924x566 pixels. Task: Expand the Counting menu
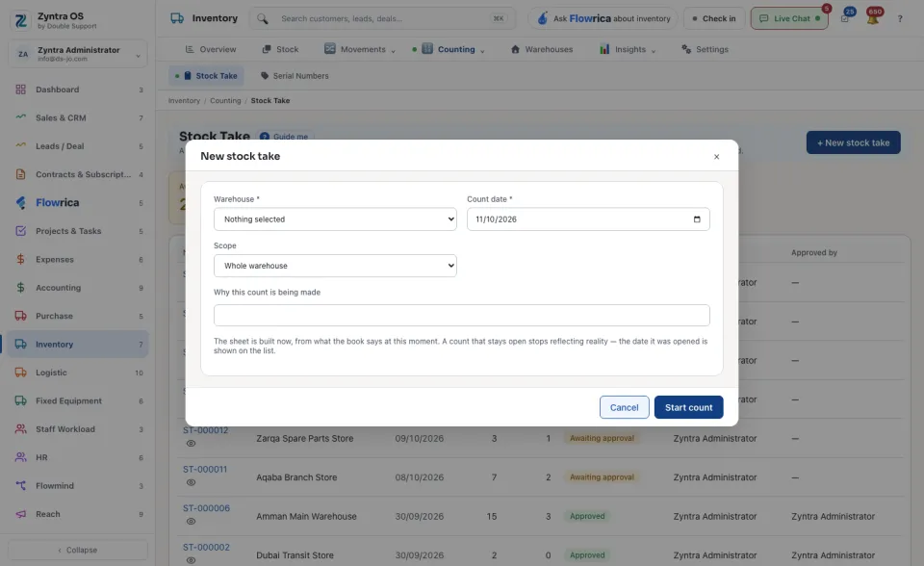coord(452,49)
